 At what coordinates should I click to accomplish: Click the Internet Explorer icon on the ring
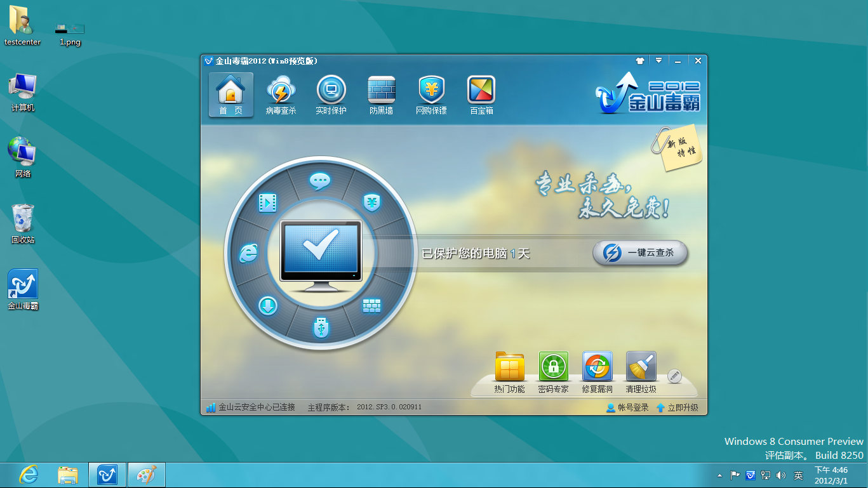[248, 254]
